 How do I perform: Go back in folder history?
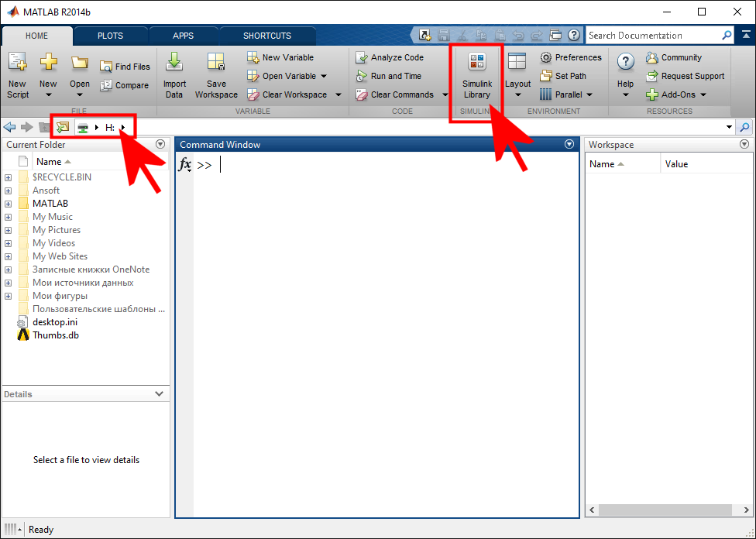(x=9, y=127)
